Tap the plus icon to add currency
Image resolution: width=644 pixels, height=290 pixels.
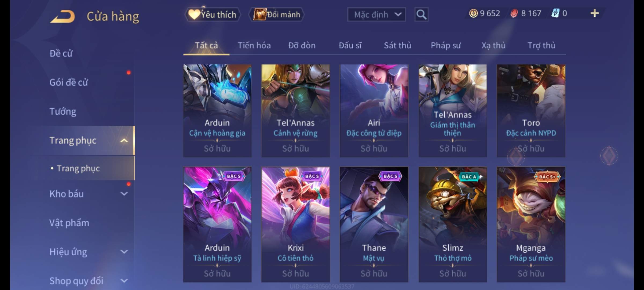click(595, 13)
